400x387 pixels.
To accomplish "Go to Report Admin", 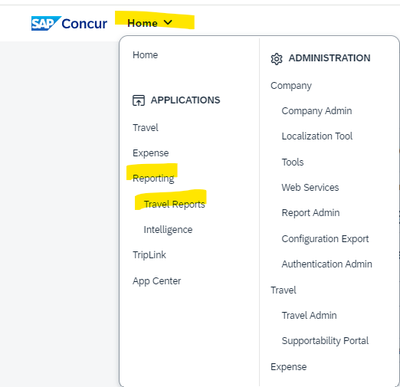I will [x=311, y=213].
